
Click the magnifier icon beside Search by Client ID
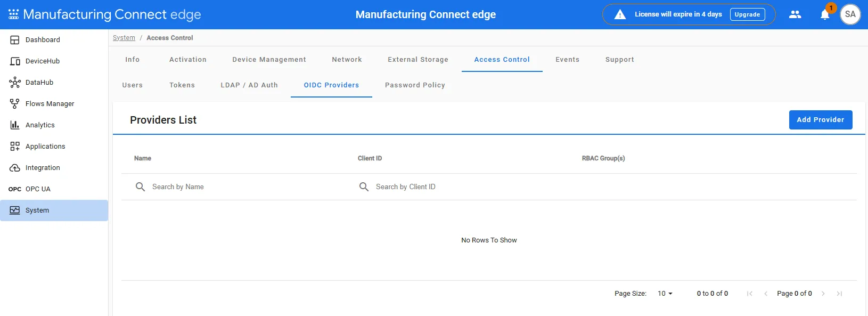pyautogui.click(x=364, y=187)
